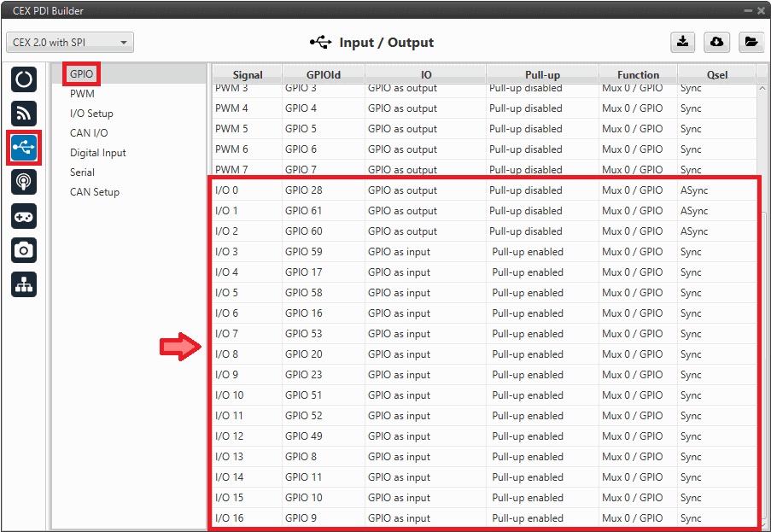Go to Digital Input section
The image size is (771, 532).
click(x=97, y=153)
